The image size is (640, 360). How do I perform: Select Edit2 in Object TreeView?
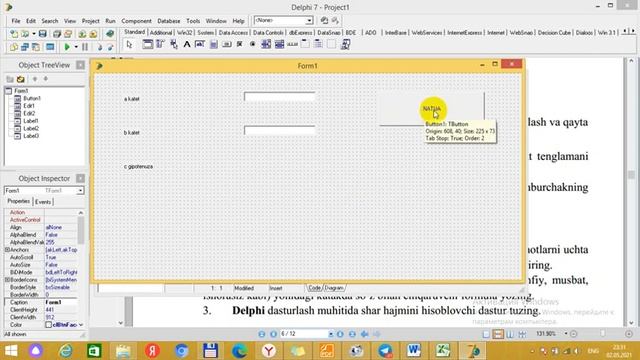point(29,113)
